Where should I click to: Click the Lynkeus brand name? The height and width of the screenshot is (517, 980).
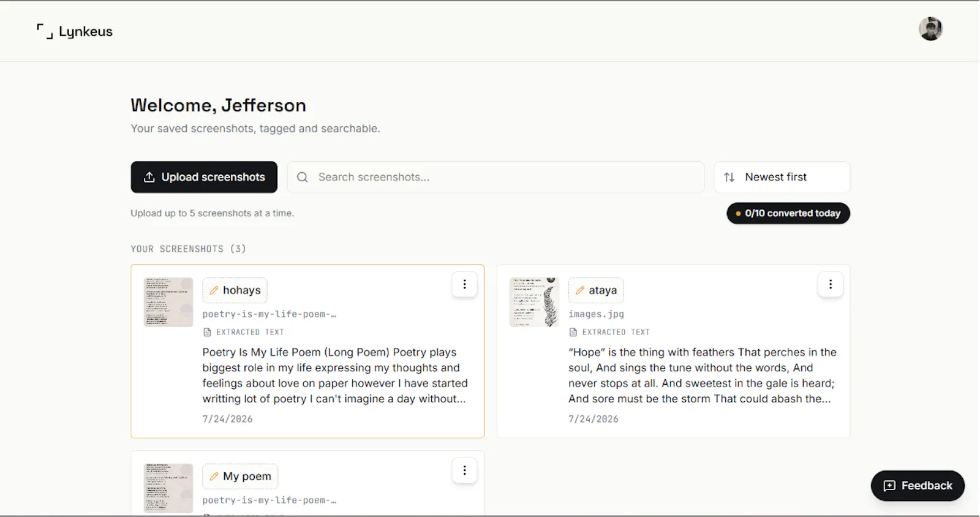pos(86,32)
